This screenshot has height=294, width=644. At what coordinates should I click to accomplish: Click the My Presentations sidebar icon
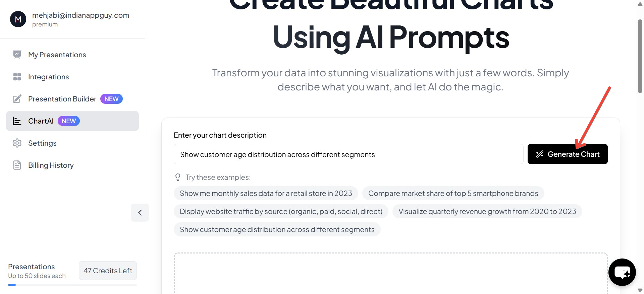(17, 55)
